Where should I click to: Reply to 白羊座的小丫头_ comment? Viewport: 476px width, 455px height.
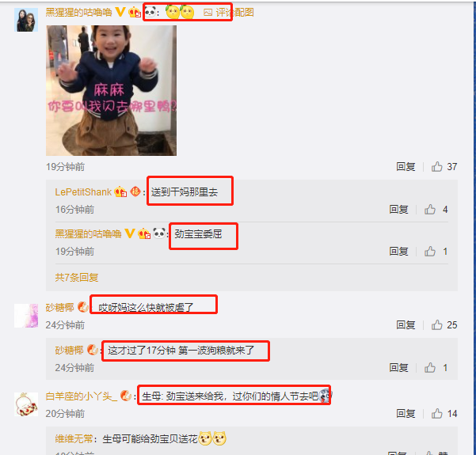pos(406,413)
